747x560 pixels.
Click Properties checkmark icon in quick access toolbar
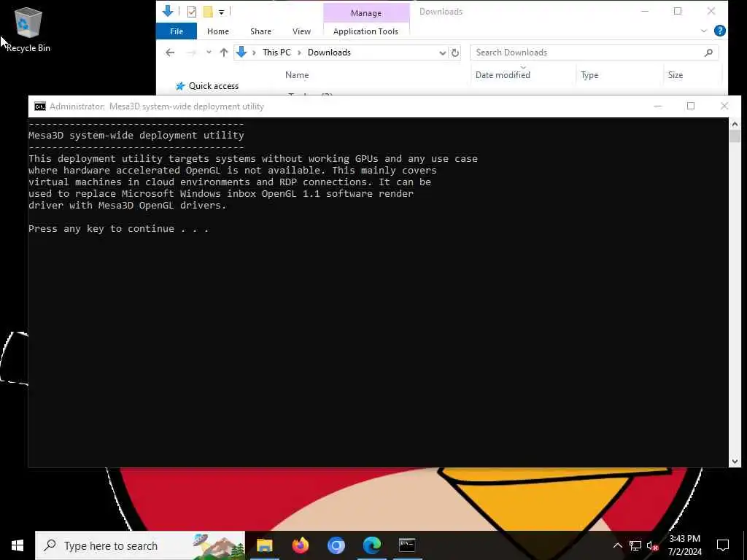192,12
